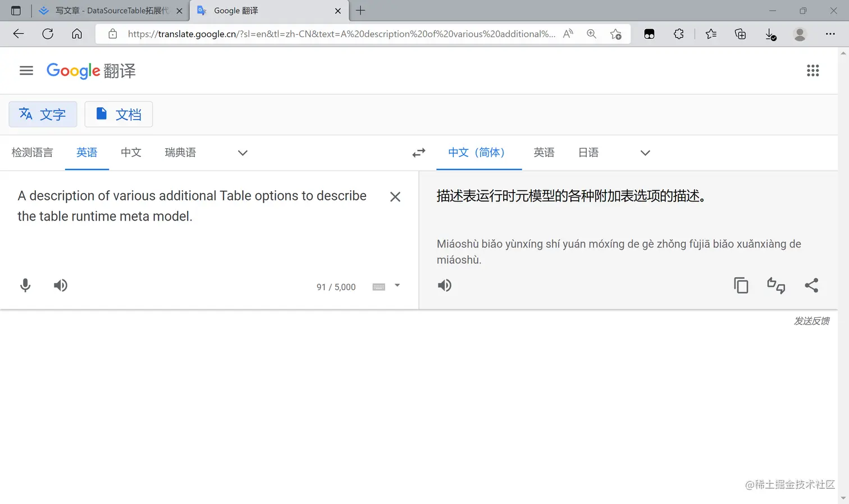The image size is (849, 504).
Task: Open the dark extension icon in toolbar
Action: click(649, 34)
